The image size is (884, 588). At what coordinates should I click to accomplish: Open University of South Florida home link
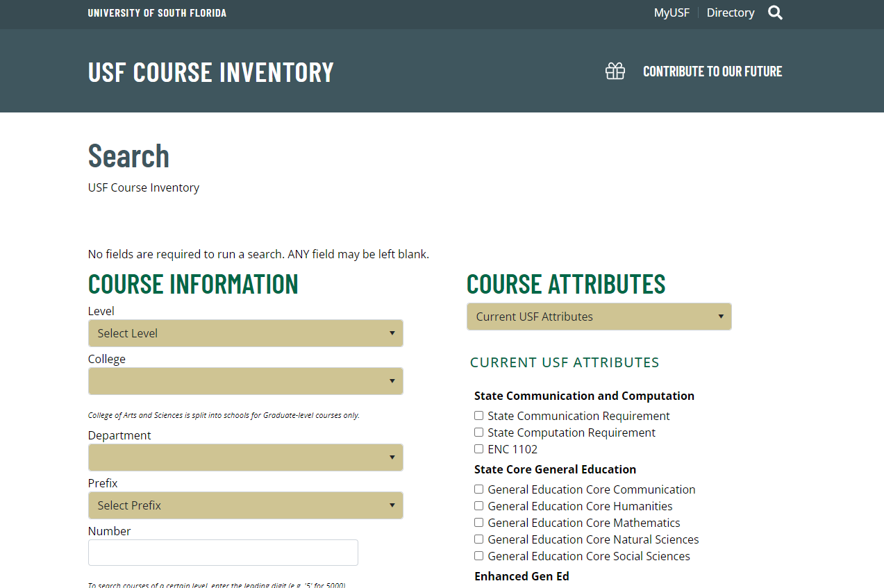click(157, 12)
